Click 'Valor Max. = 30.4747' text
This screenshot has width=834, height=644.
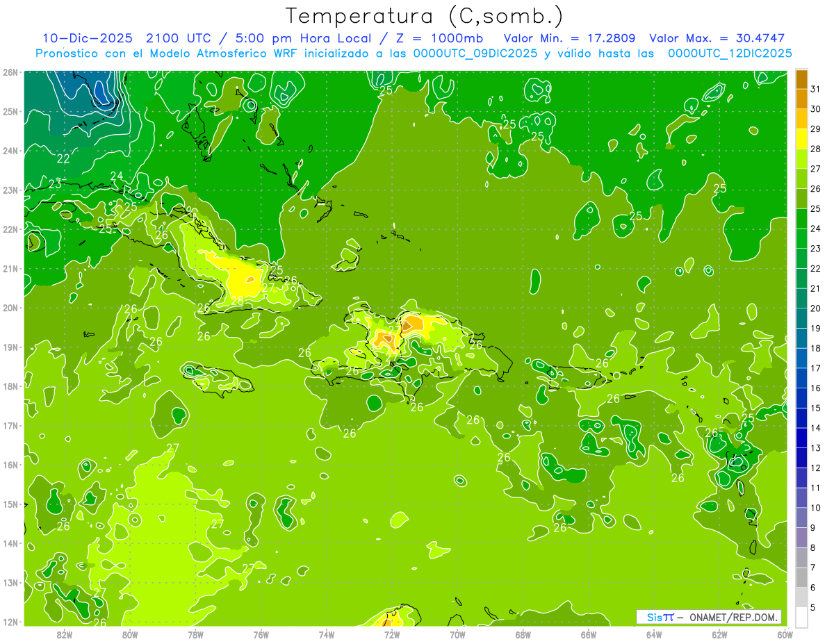717,38
